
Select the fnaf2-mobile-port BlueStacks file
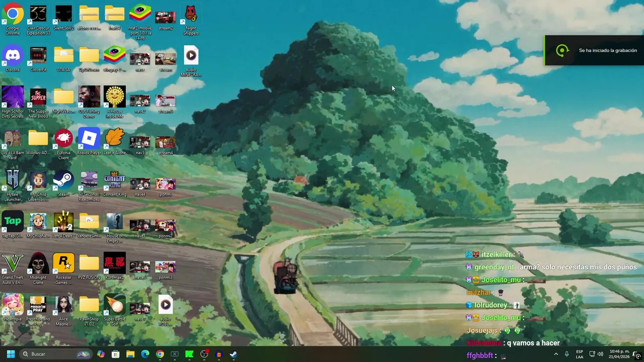140,23
